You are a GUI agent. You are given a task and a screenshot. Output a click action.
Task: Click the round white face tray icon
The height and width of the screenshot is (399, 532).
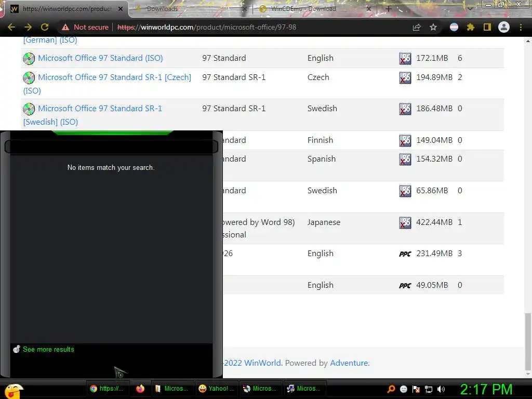click(x=403, y=389)
